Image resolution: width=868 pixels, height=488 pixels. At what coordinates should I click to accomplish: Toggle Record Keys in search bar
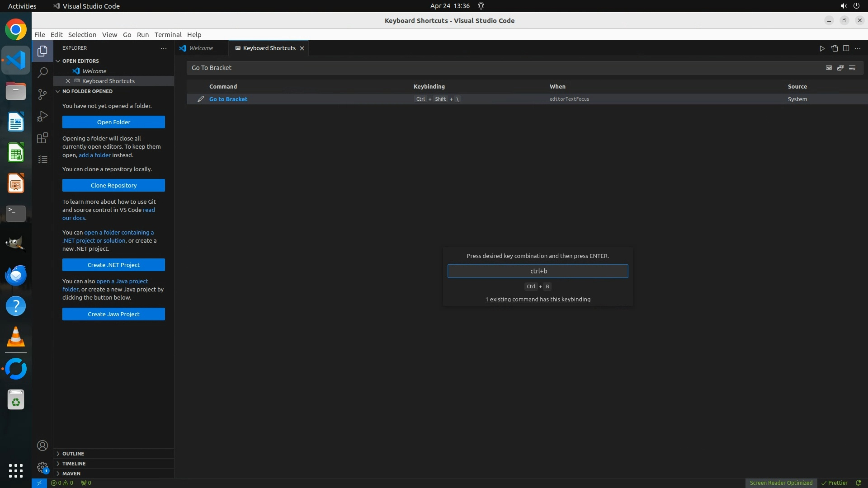point(829,68)
